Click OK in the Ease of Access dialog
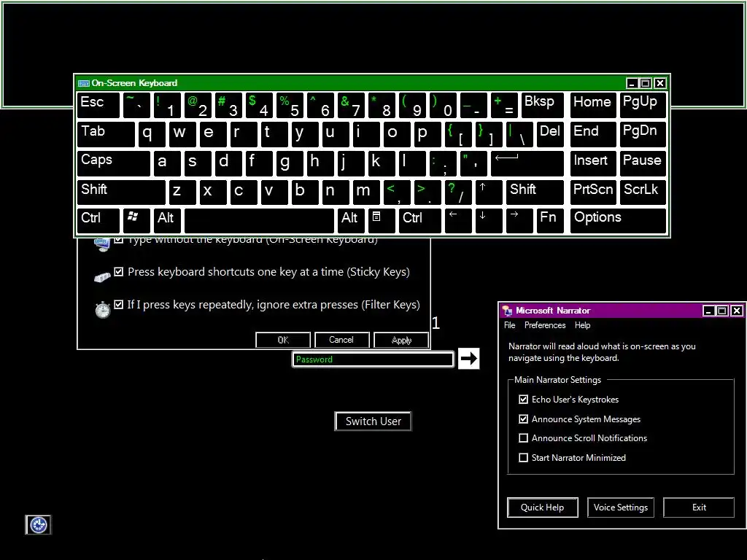Viewport: 747px width, 560px height. [x=283, y=340]
